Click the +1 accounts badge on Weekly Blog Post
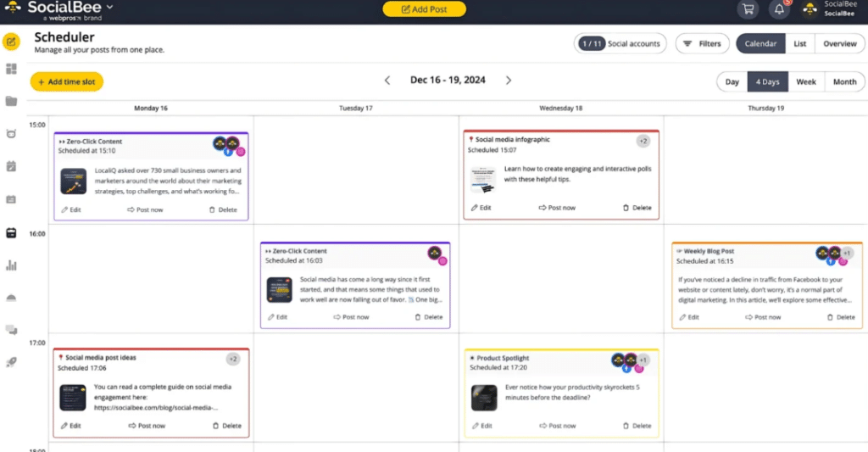 tap(847, 254)
